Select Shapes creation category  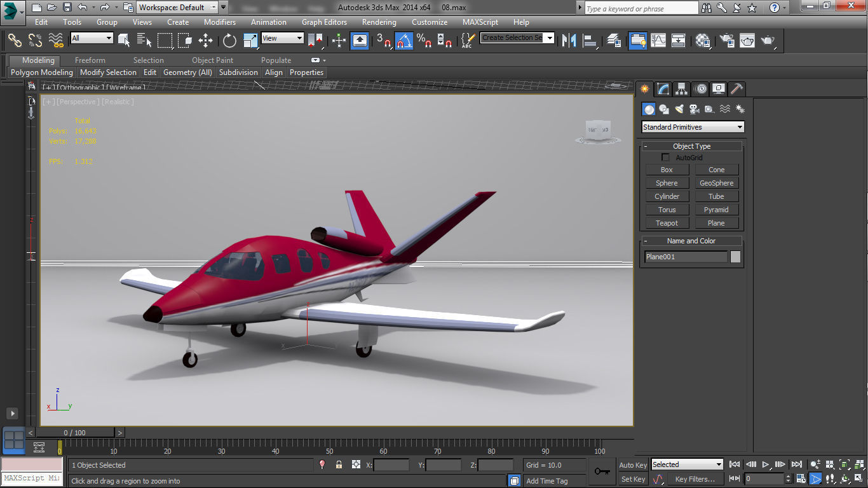pyautogui.click(x=664, y=109)
